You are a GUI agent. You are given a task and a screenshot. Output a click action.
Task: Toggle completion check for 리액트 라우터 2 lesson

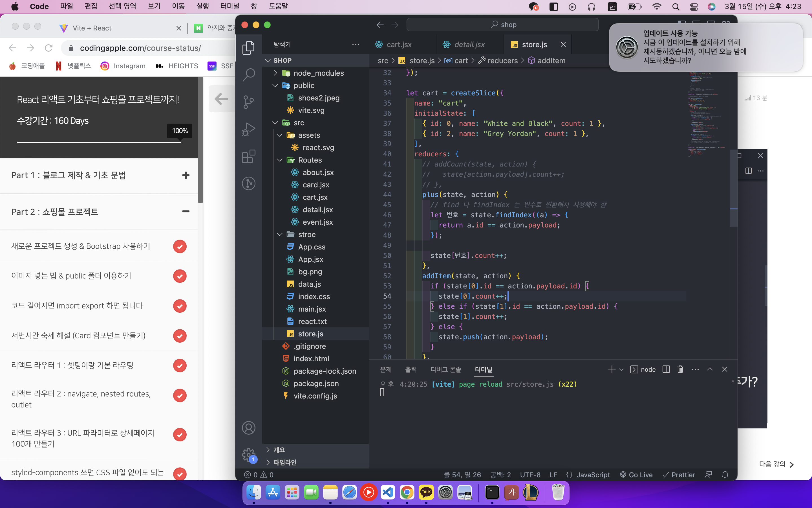pyautogui.click(x=180, y=395)
